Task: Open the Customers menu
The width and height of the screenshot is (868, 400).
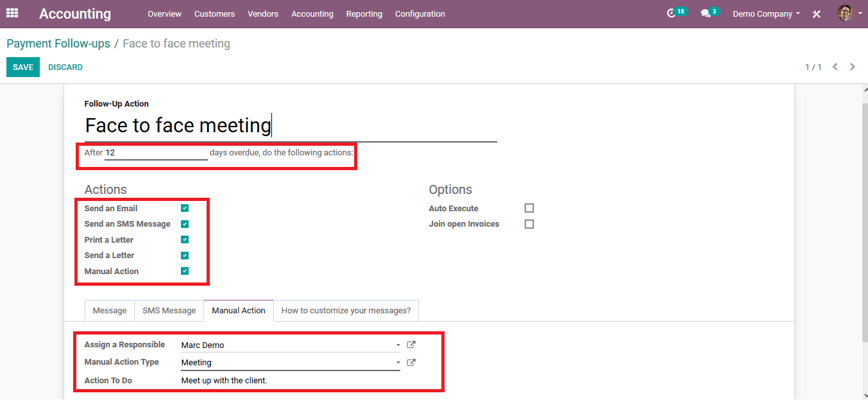Action: [214, 13]
